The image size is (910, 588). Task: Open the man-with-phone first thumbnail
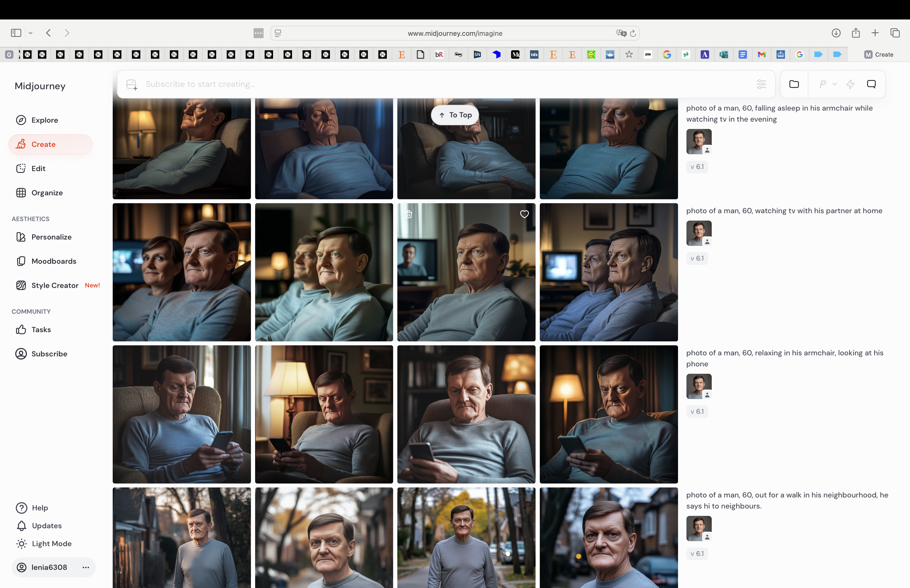(x=182, y=414)
